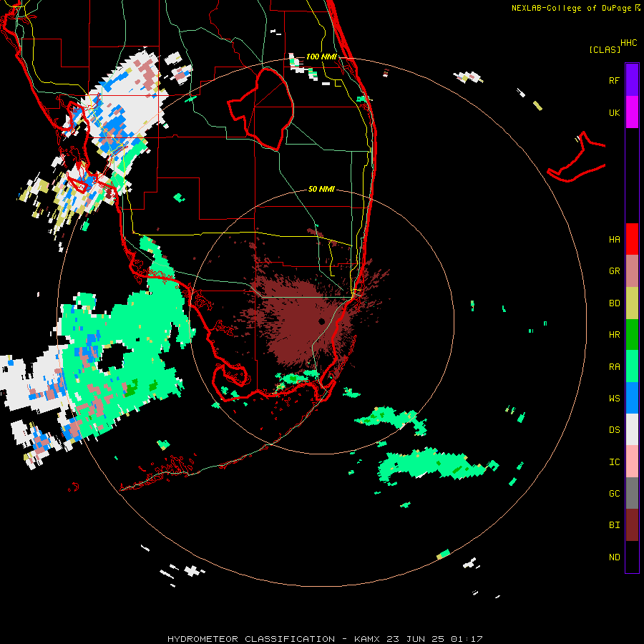This screenshot has width=644, height=644.
Task: Click the 50 NMI range ring label
Action: 321,189
